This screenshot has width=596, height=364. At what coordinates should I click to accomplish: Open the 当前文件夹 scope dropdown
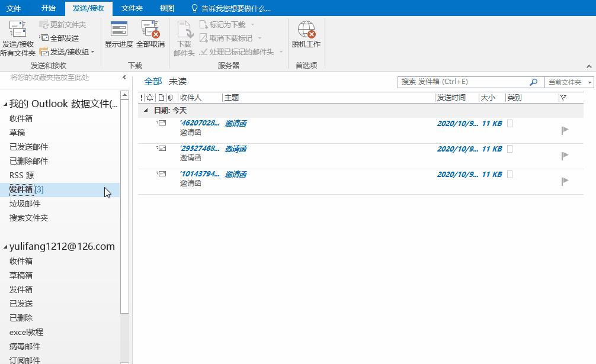point(571,82)
